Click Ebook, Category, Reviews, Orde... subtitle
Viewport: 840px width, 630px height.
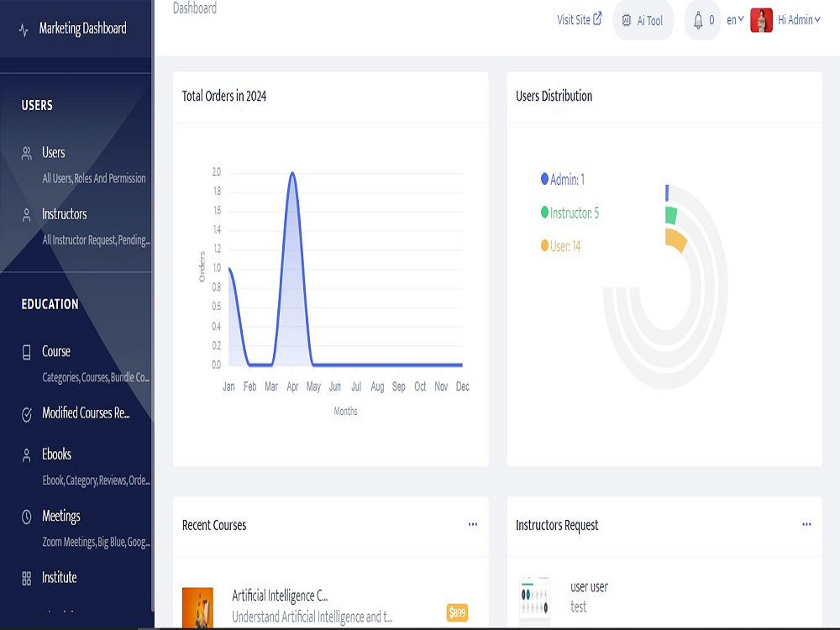pos(97,480)
